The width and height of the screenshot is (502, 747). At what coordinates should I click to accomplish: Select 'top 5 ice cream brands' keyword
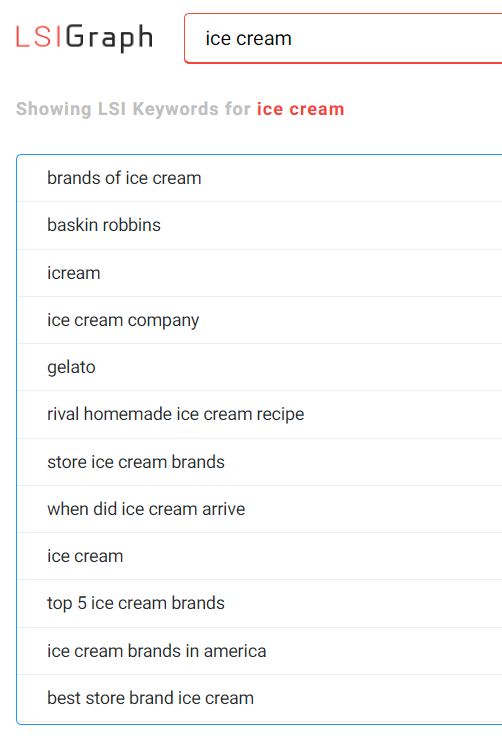(260, 604)
